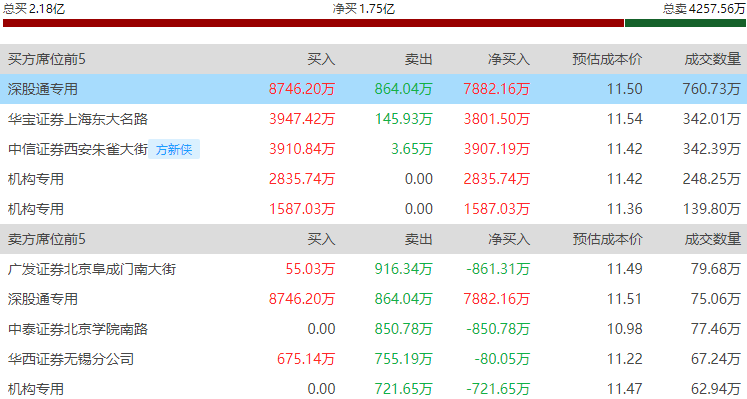Click the 3907.19万 net buy value
This screenshot has height=399, width=747.
point(497,149)
